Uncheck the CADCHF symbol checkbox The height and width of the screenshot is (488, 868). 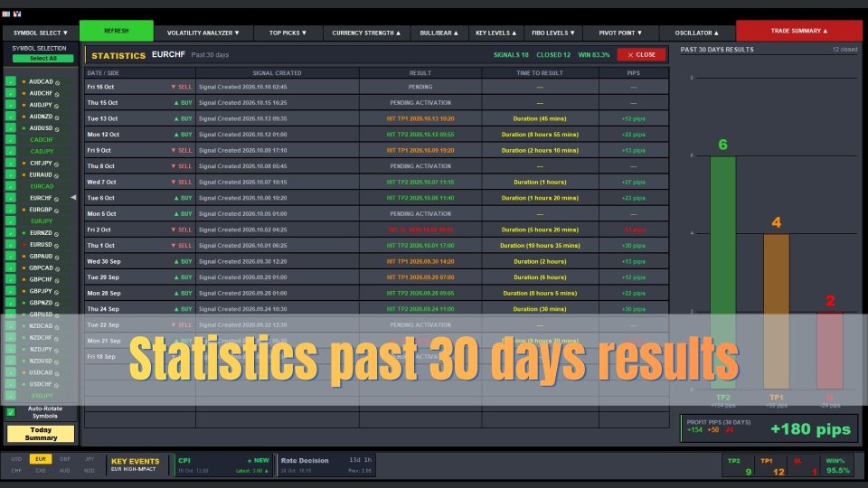point(11,139)
